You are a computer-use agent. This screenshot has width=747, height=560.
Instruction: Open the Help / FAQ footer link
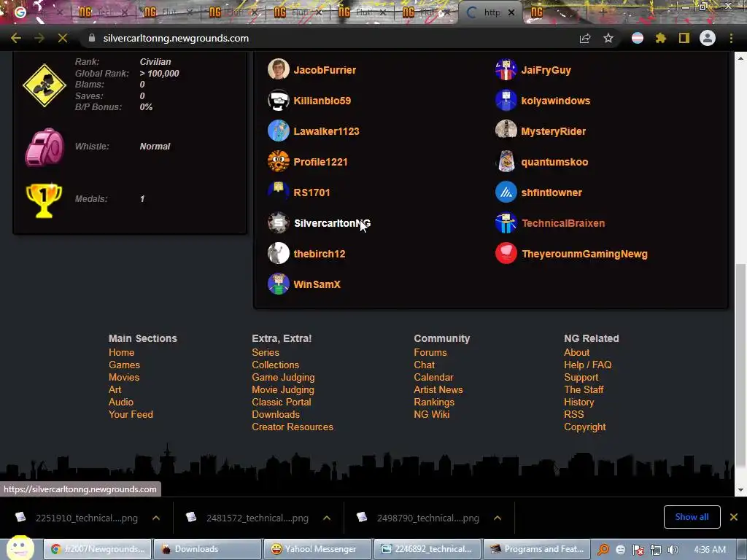[587, 365]
